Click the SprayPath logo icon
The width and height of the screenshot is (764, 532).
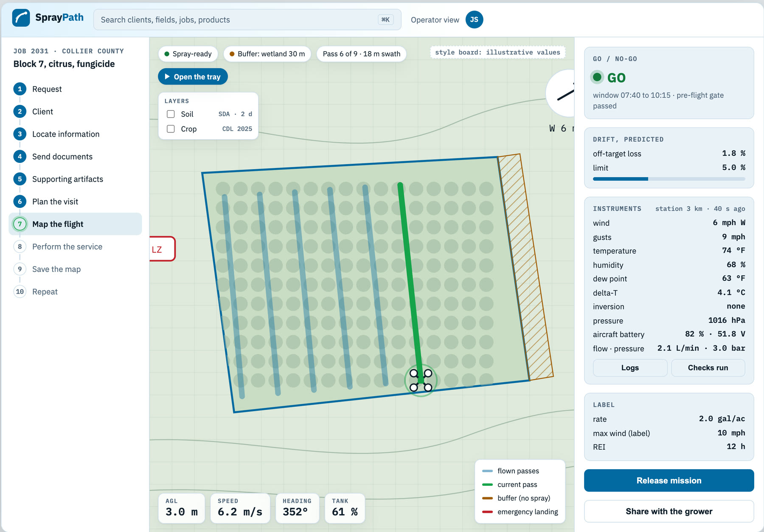(21, 18)
